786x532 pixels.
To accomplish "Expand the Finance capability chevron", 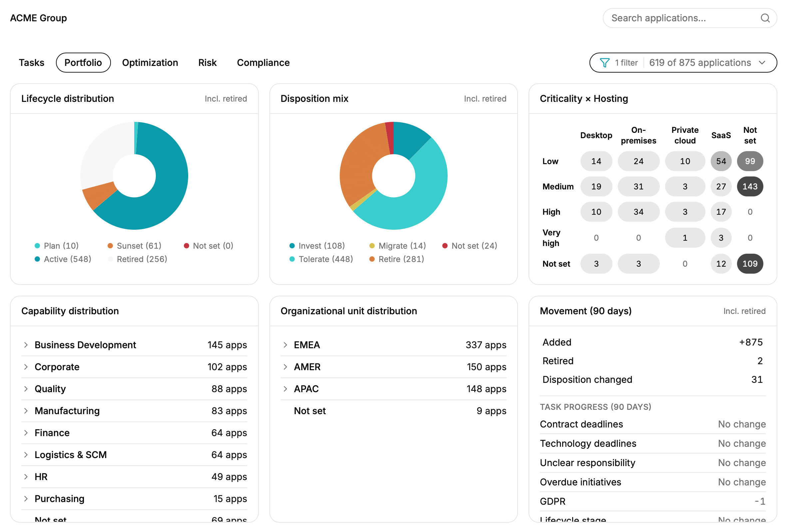I will point(26,433).
